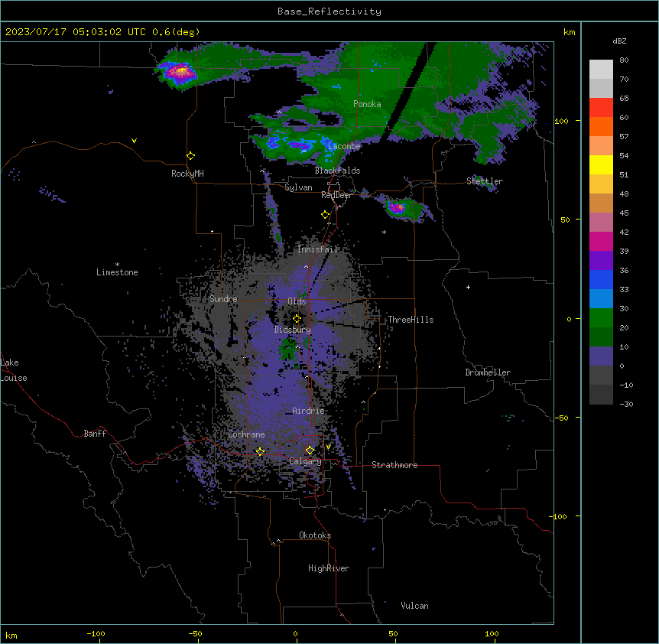Select the yellow diamond marker below Cochrane

pyautogui.click(x=260, y=451)
